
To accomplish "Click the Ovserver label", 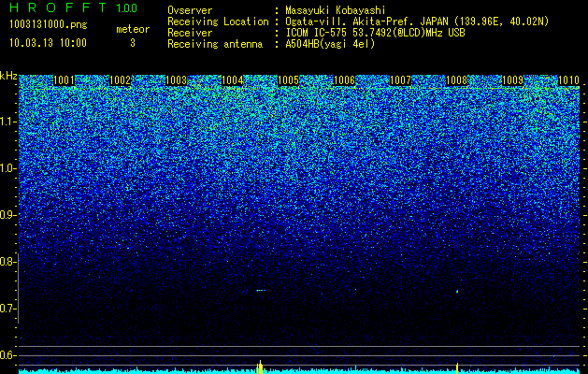I will pos(190,10).
